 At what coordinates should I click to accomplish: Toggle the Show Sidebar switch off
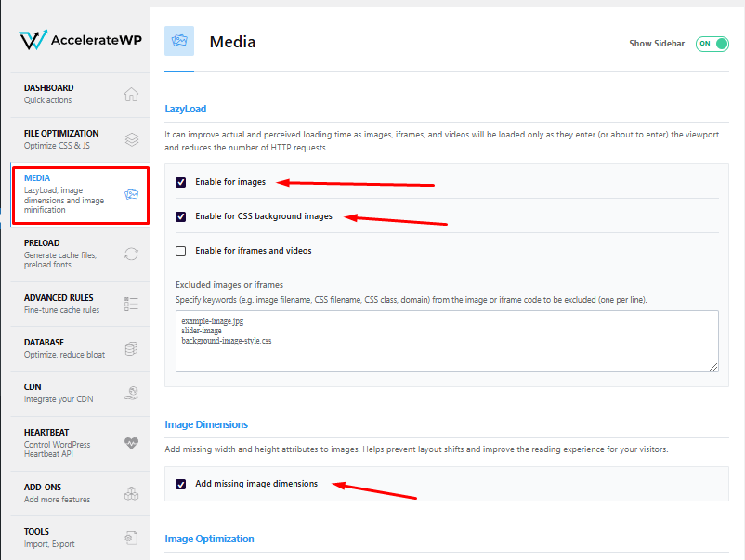point(712,44)
